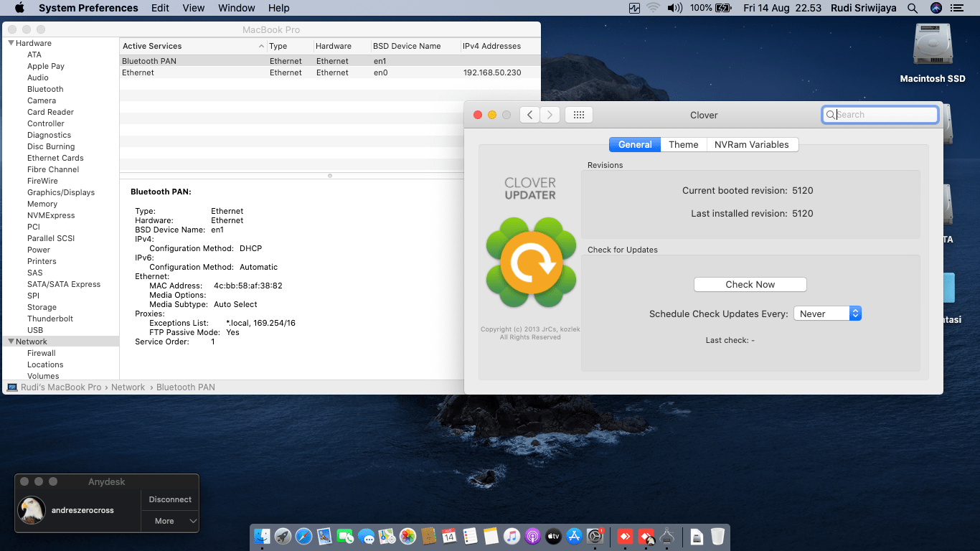Select USB in the Hardware list
Screen dimensions: 980x551
coord(35,330)
